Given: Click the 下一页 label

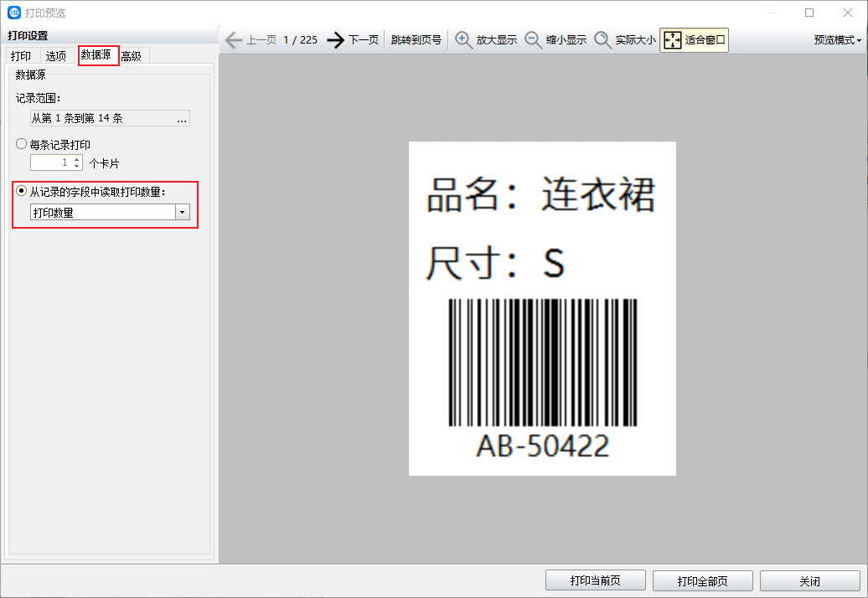Looking at the screenshot, I should point(364,40).
